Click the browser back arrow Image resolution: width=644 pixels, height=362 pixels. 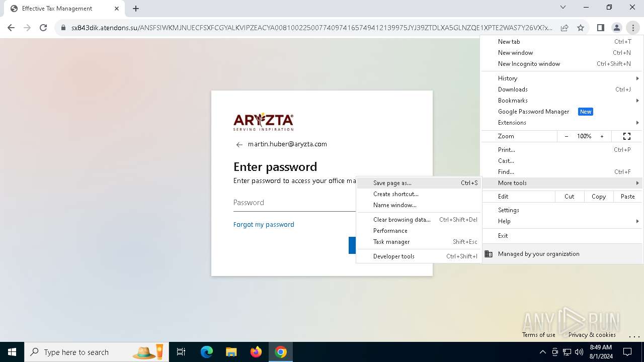11,28
